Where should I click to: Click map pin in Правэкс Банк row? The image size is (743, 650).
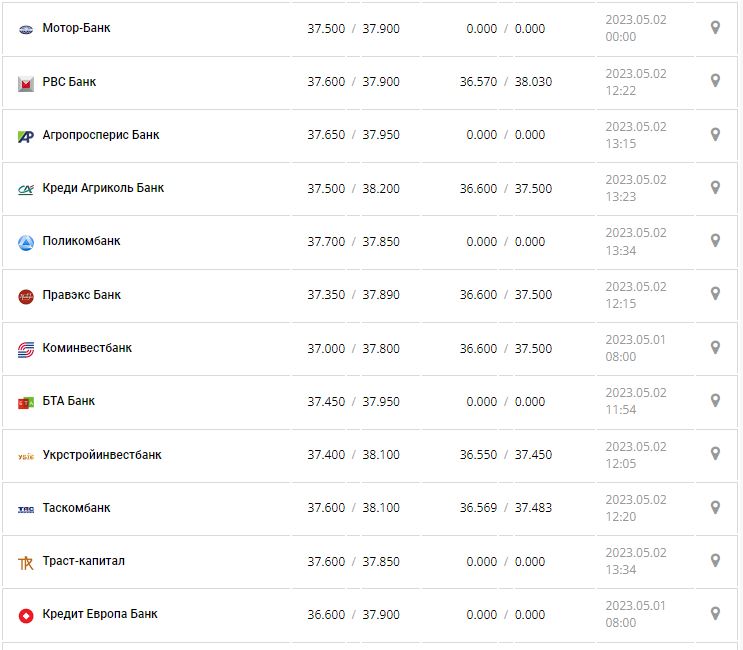[x=715, y=294]
